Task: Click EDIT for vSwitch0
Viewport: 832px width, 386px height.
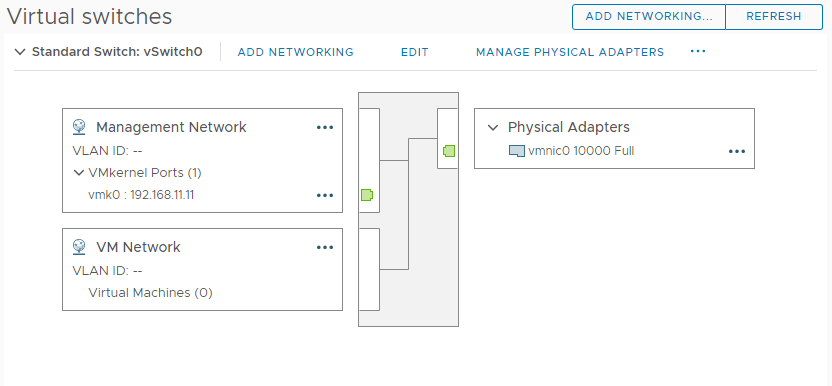Action: (414, 52)
